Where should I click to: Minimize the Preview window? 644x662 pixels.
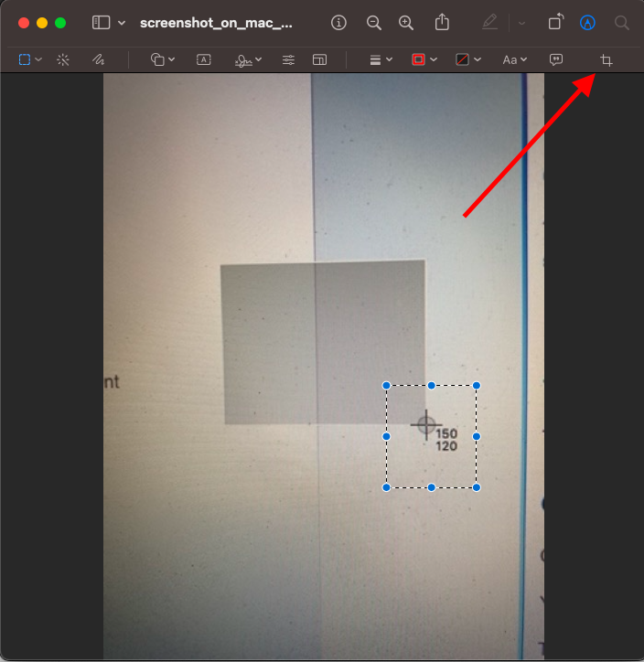tap(42, 23)
